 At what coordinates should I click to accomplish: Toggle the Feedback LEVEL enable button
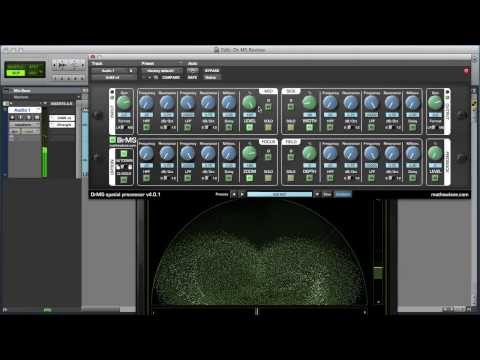click(x=435, y=178)
